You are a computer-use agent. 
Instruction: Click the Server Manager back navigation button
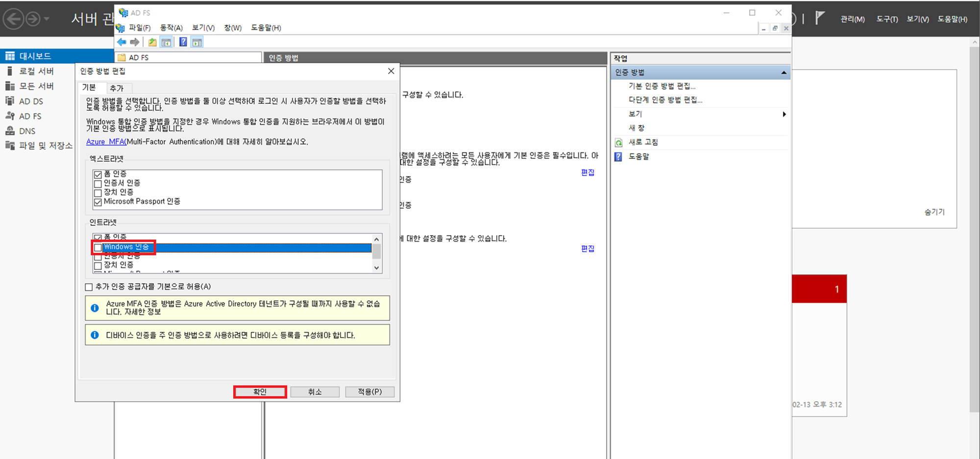pyautogui.click(x=13, y=19)
